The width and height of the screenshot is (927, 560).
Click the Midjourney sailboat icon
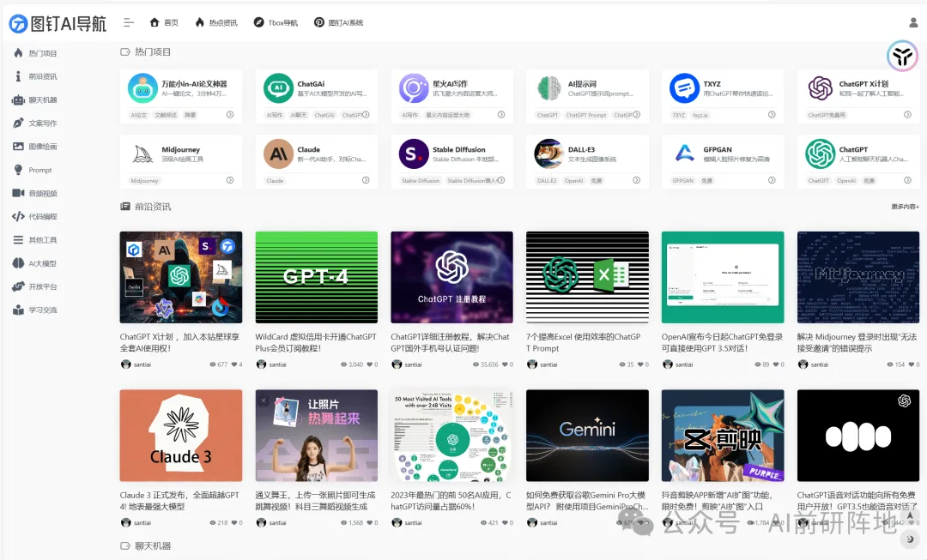[142, 154]
